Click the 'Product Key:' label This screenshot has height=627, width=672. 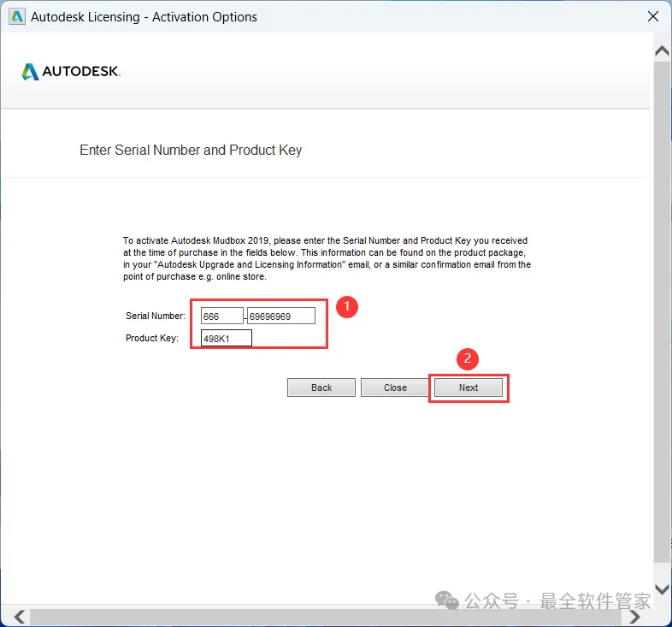pos(152,338)
